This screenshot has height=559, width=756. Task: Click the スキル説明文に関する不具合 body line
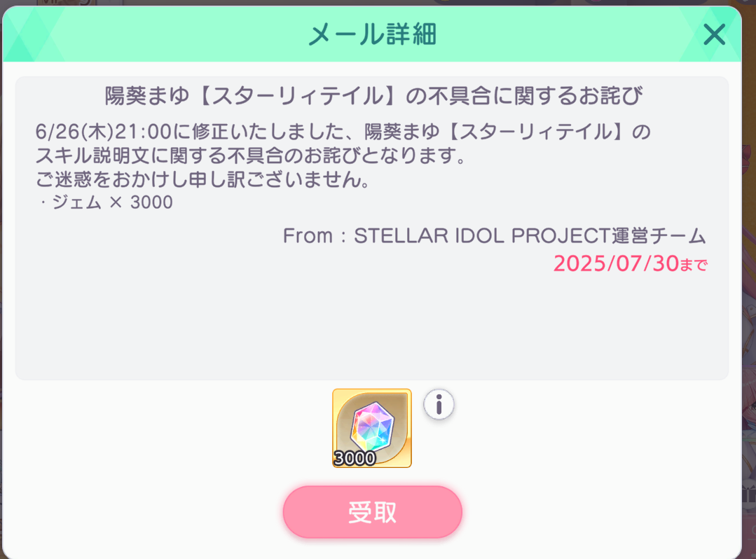pyautogui.click(x=251, y=156)
